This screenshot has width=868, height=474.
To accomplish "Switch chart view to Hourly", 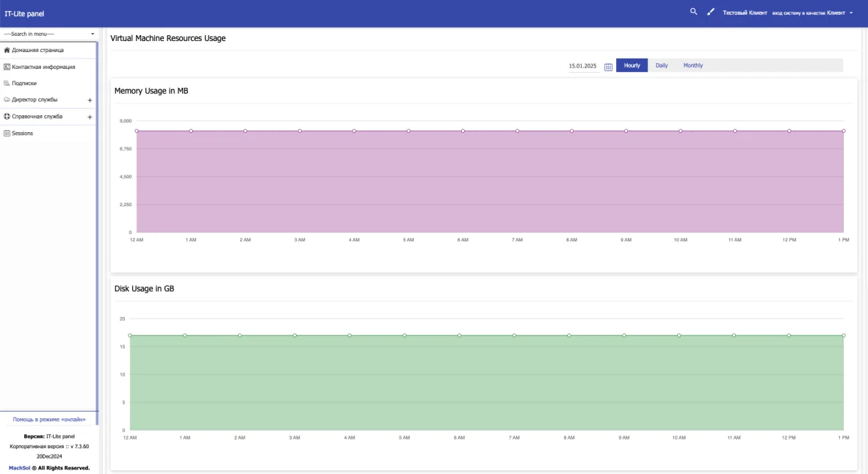I will pyautogui.click(x=632, y=65).
